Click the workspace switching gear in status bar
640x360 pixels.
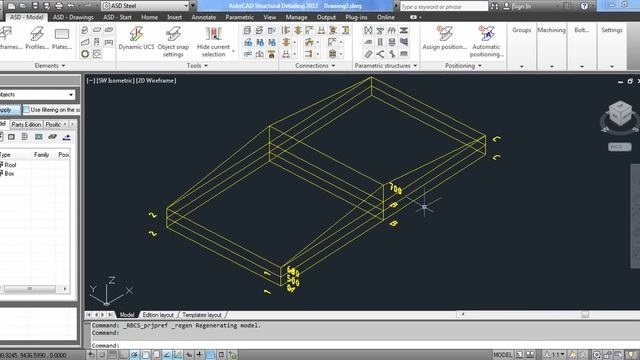(596, 355)
